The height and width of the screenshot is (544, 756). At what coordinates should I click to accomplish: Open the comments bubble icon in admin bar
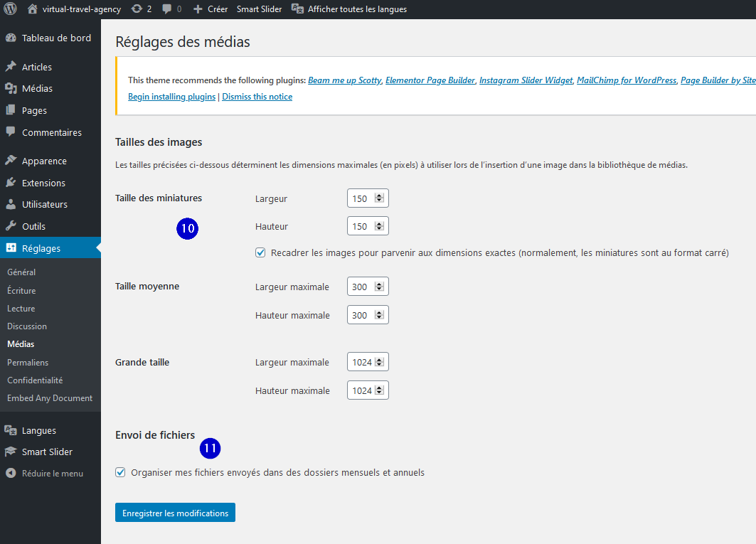pyautogui.click(x=166, y=9)
